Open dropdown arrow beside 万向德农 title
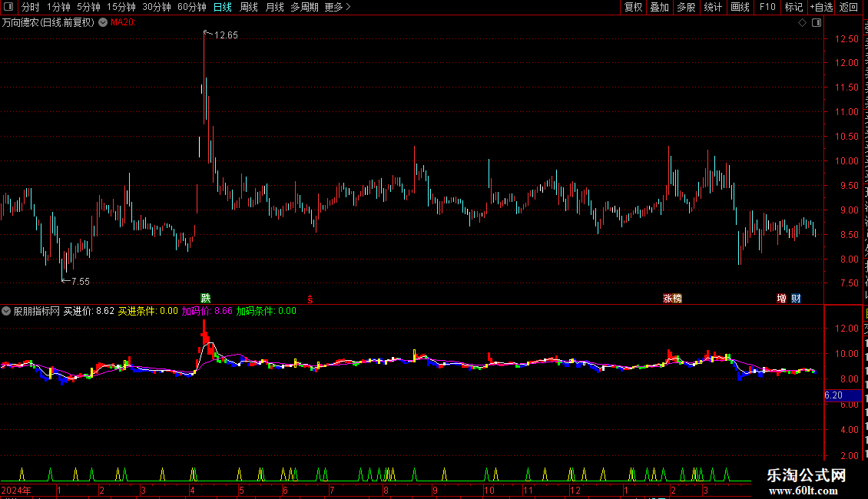 point(103,22)
